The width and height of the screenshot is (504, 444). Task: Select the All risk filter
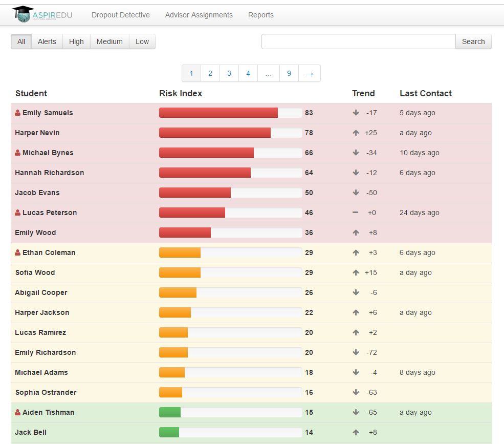pyautogui.click(x=21, y=41)
